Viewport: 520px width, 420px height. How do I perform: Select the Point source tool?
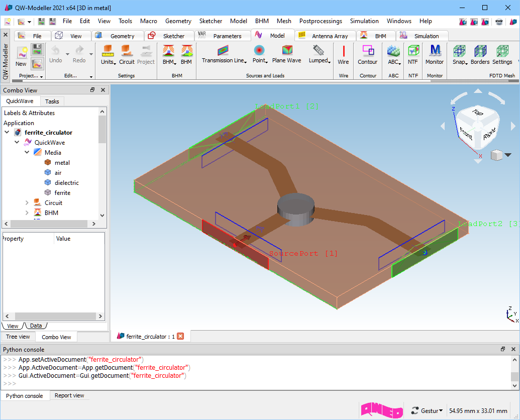tap(260, 54)
